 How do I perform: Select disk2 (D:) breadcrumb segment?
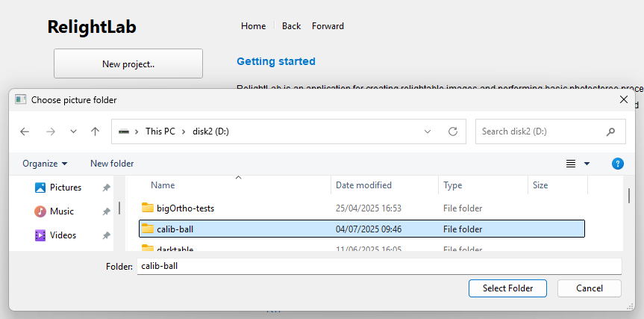[x=210, y=131]
